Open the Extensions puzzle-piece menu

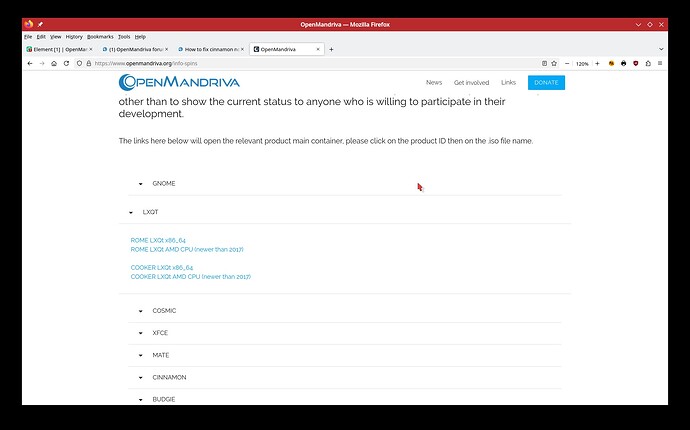[648, 63]
